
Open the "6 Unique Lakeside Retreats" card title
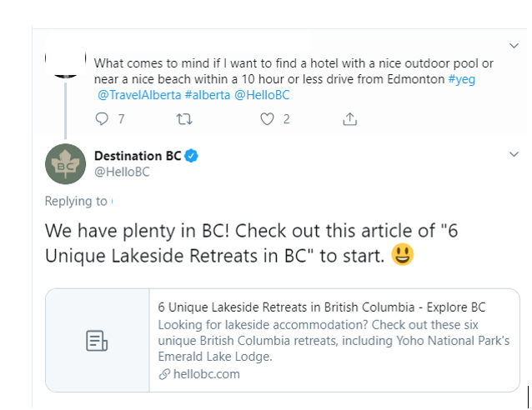point(321,306)
